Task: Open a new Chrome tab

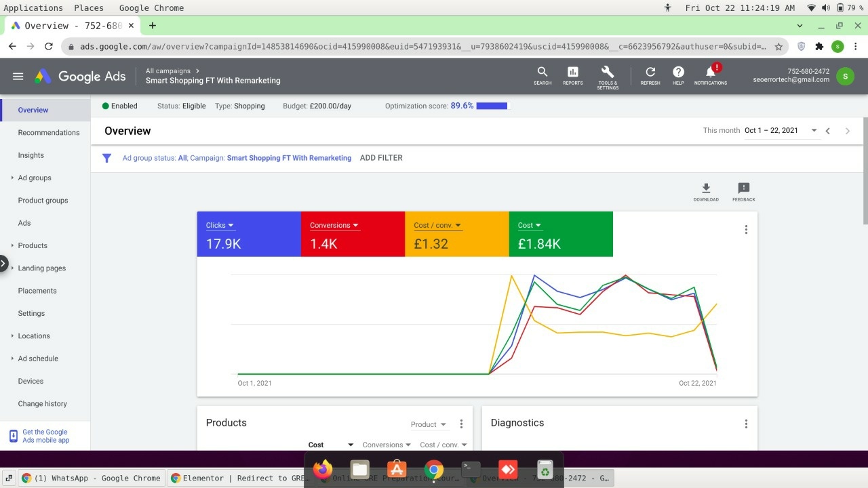Action: click(153, 26)
